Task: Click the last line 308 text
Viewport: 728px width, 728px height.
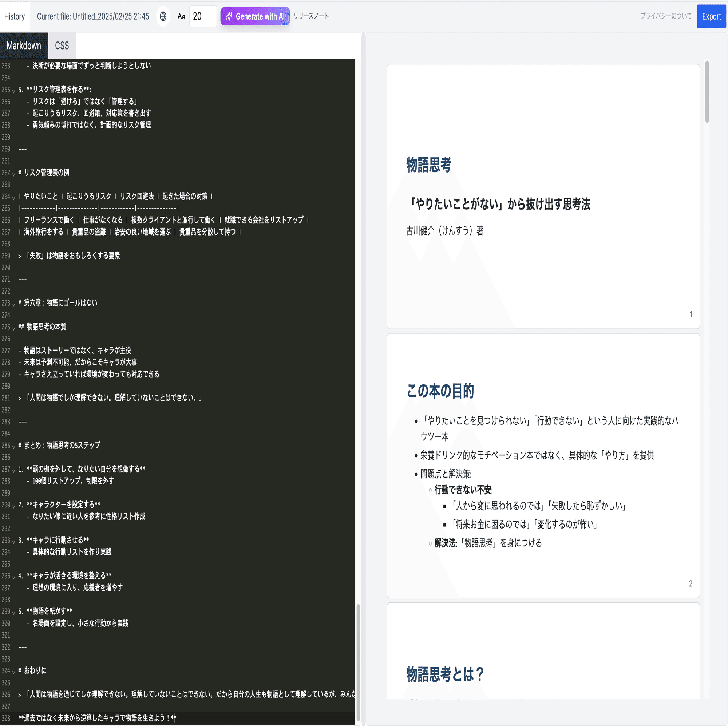Action: pyautogui.click(x=97, y=718)
